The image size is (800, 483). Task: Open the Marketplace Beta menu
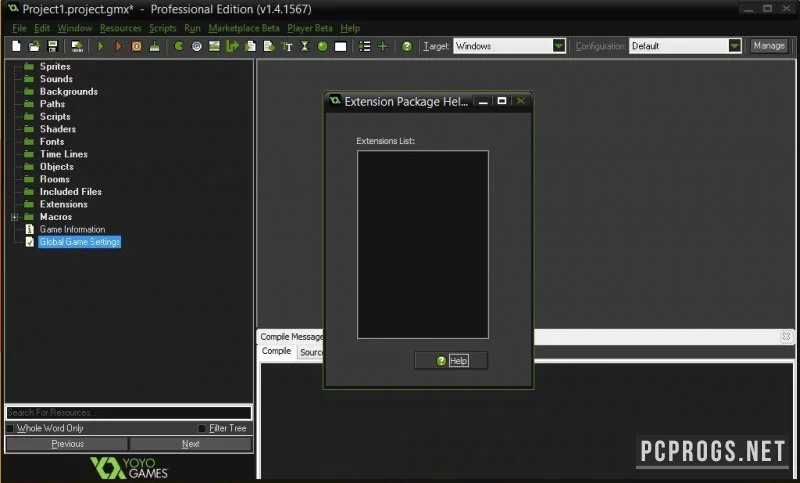pos(244,28)
